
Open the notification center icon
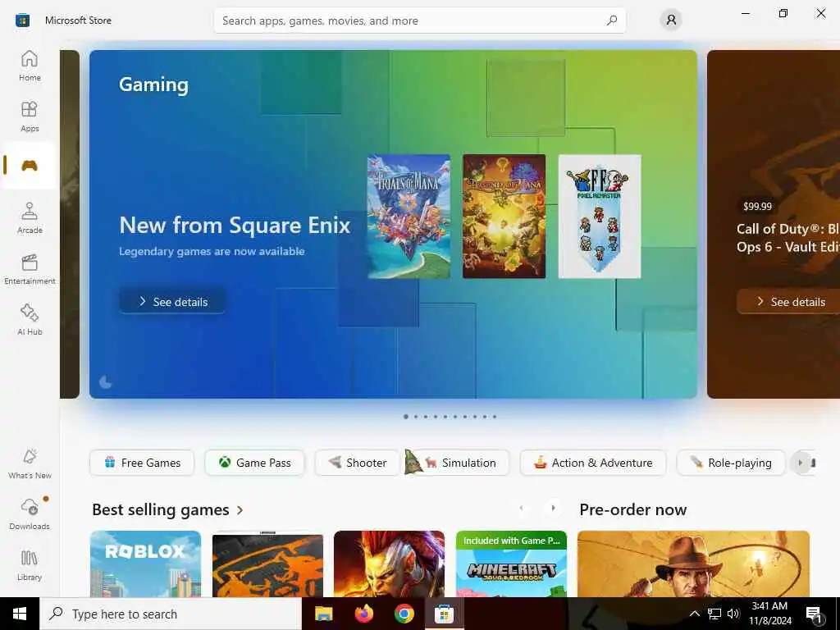(x=815, y=614)
